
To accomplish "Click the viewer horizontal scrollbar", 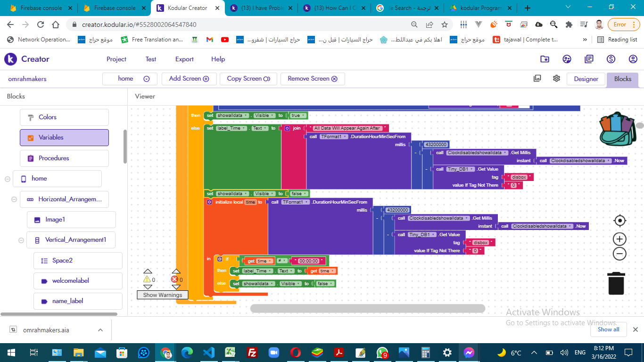I will click(x=367, y=308).
